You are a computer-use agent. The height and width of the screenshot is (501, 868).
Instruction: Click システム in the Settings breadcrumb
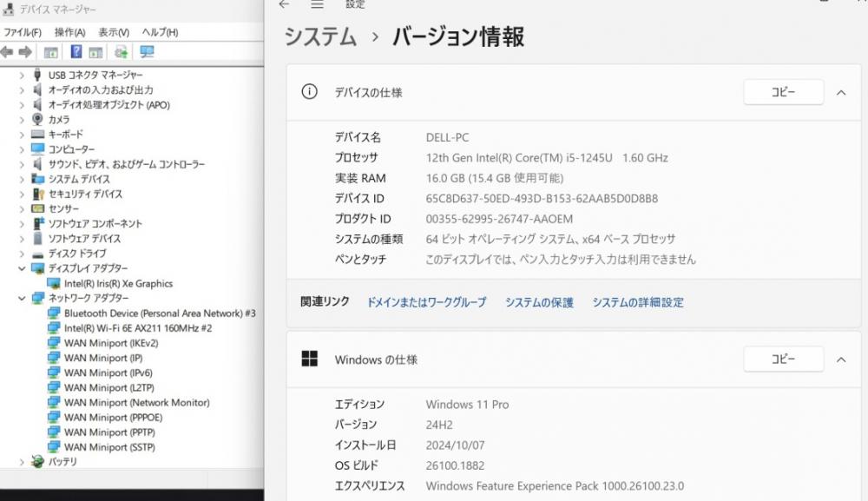[x=320, y=37]
